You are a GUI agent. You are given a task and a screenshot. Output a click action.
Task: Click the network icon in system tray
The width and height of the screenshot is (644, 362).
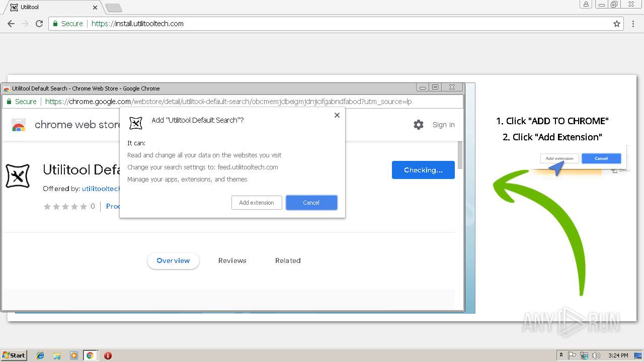pos(584,355)
